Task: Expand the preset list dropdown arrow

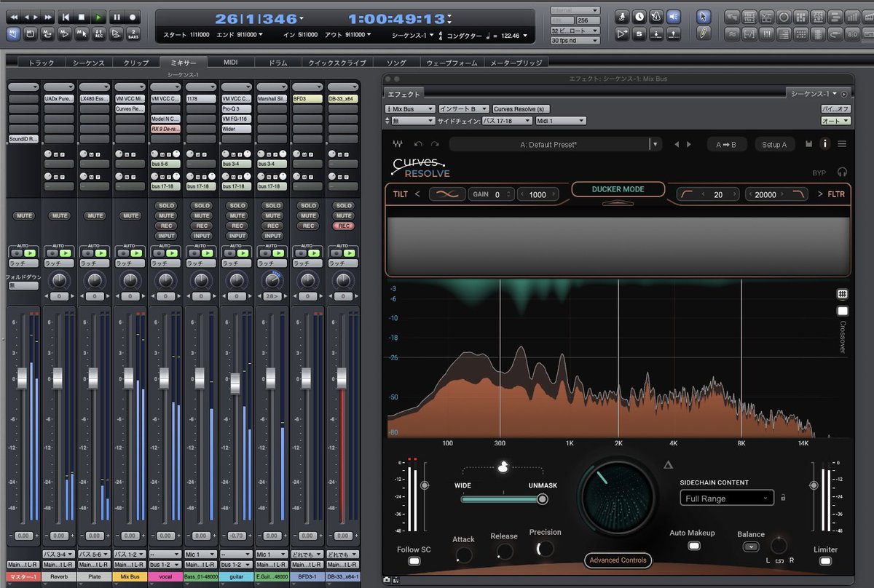Action: [x=655, y=144]
